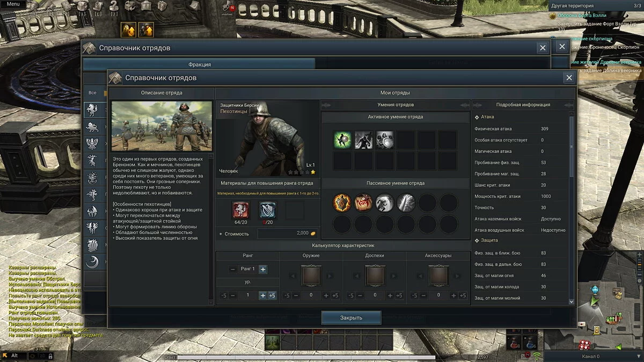The height and width of the screenshot is (362, 644).
Task: Add five levels with the ур. +5 button
Action: click(272, 295)
